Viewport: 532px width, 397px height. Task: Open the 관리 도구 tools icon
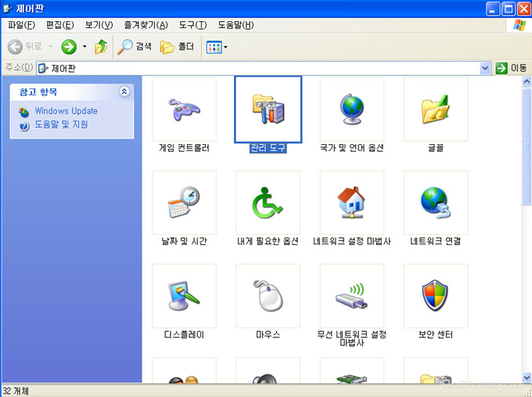(x=268, y=109)
